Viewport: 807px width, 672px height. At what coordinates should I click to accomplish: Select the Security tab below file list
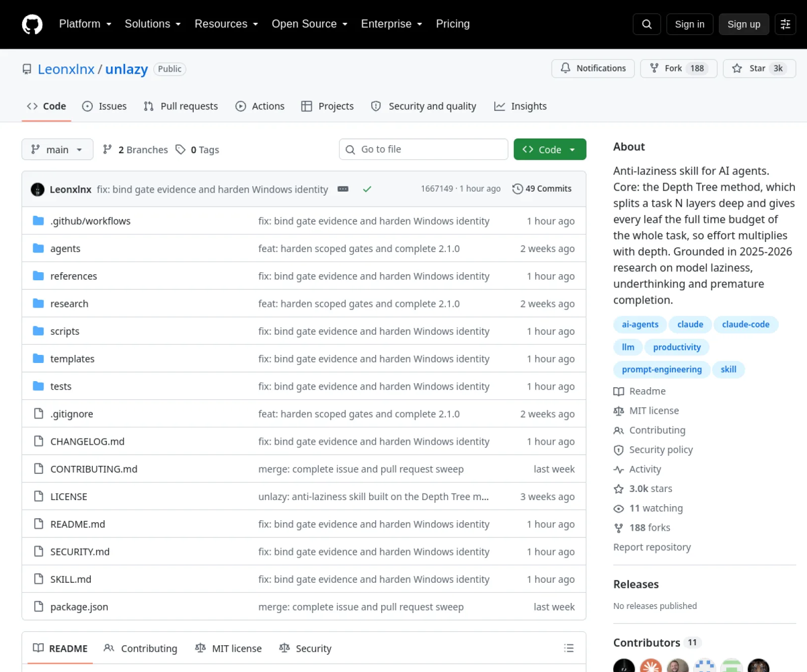point(305,648)
